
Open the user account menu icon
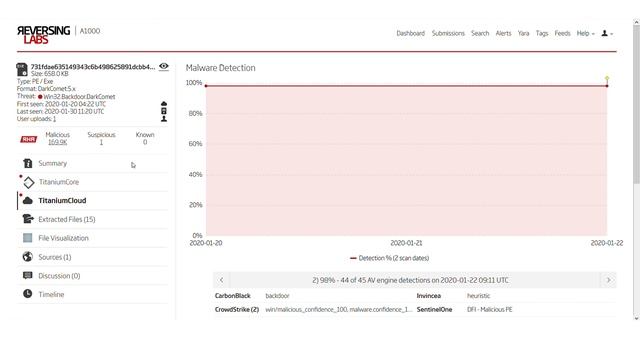pos(607,33)
